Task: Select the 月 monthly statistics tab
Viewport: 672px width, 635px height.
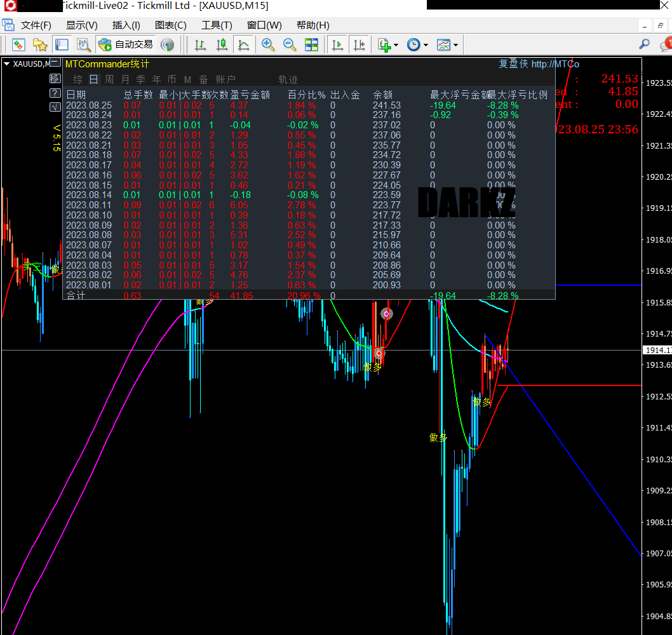Action: pyautogui.click(x=125, y=79)
